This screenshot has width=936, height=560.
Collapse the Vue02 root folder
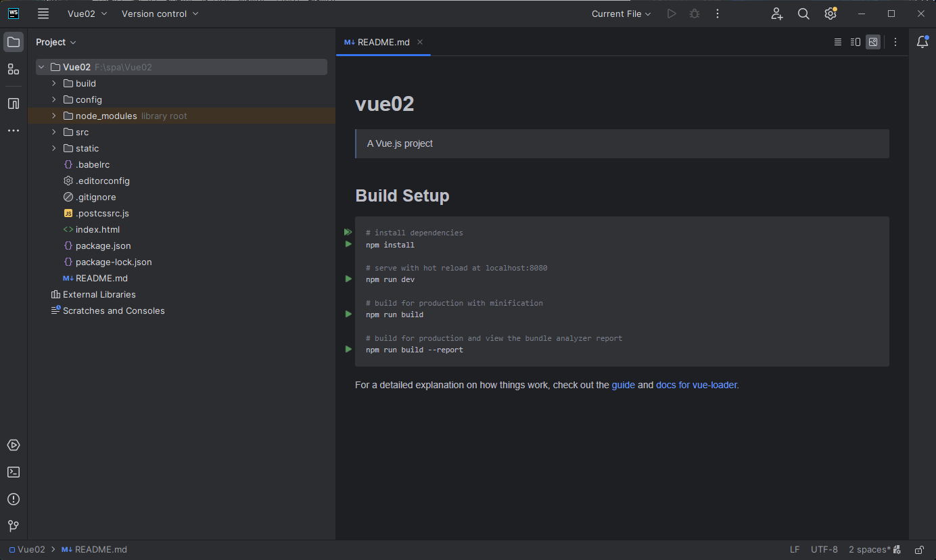pyautogui.click(x=41, y=67)
